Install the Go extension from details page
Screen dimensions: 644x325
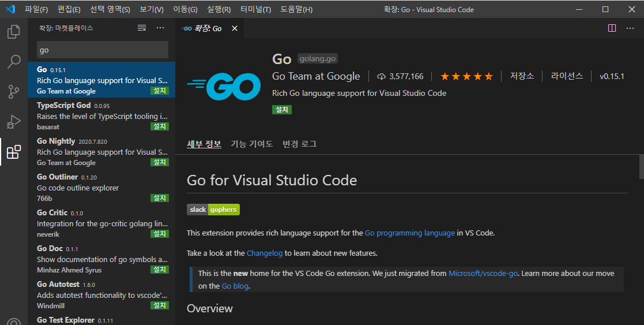click(x=282, y=110)
